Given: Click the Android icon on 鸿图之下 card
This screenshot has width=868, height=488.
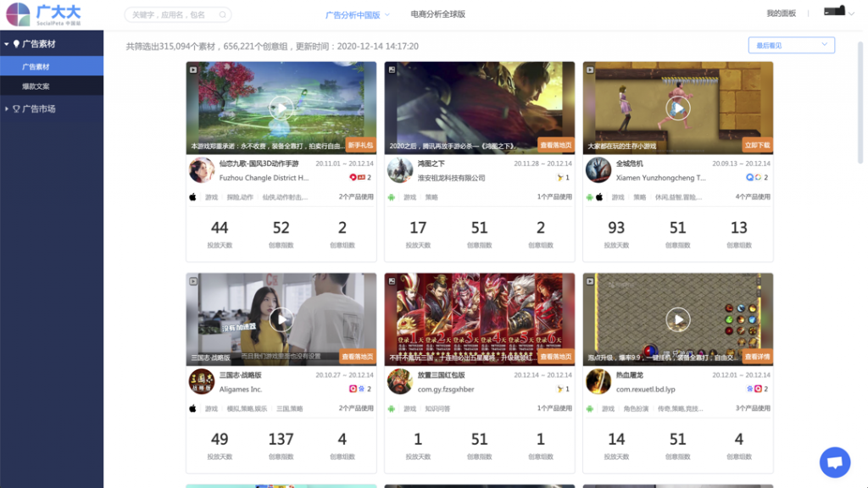Looking at the screenshot, I should click(x=392, y=197).
